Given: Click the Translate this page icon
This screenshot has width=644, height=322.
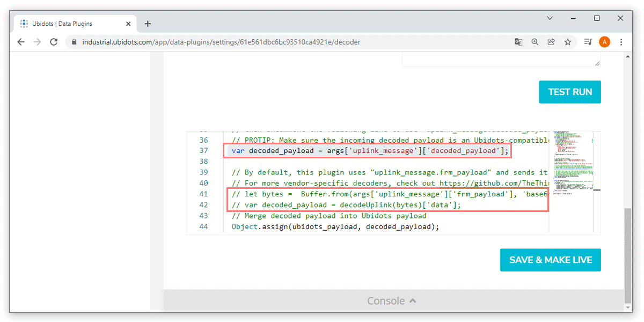Looking at the screenshot, I should 518,42.
